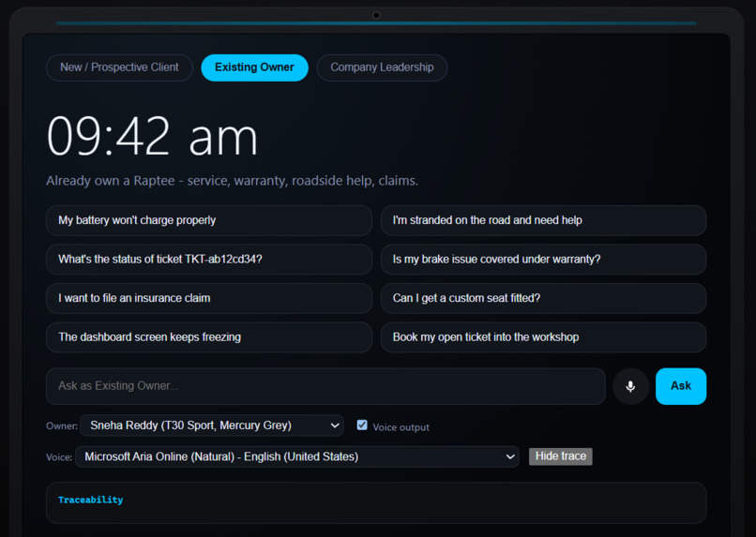
Task: Click the Traceability heading
Action: 91,500
